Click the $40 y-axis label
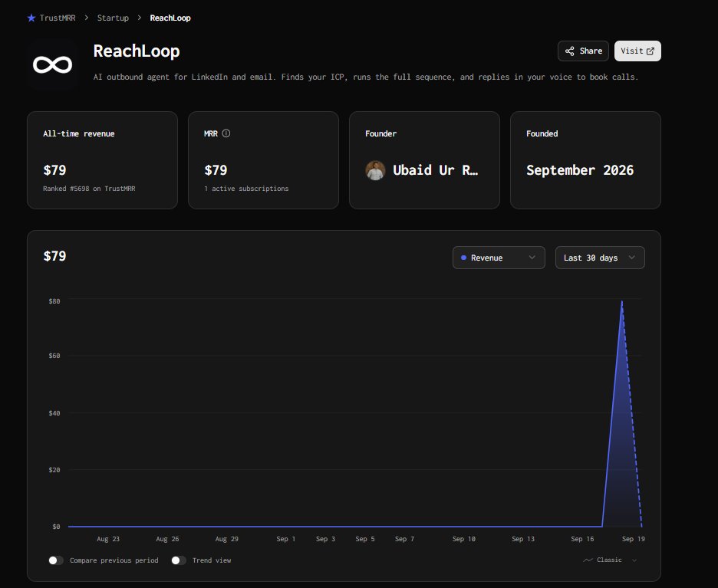The image size is (718, 588). point(54,413)
